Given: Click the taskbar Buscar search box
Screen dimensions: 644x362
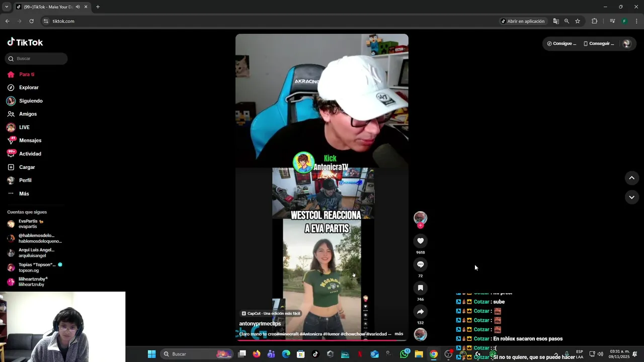Looking at the screenshot, I should click(198, 354).
